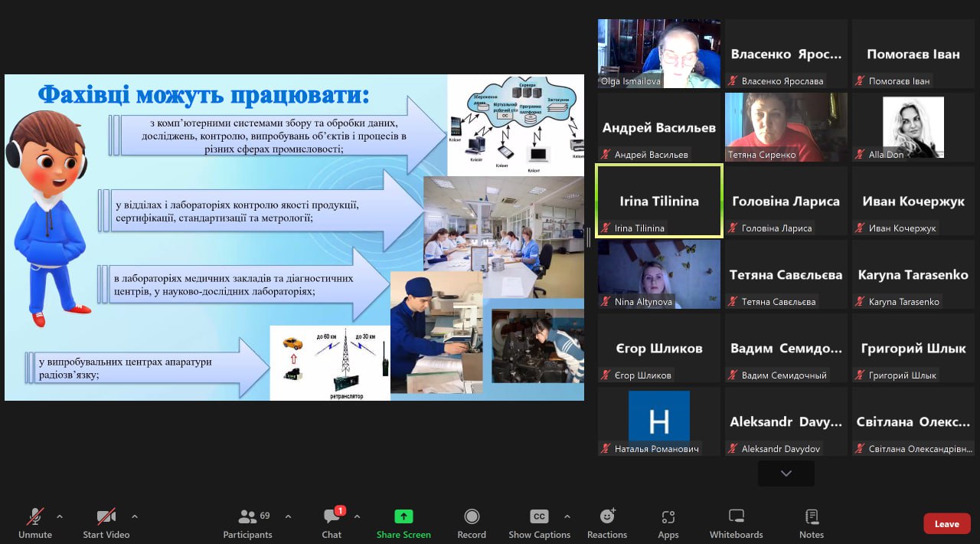The height and width of the screenshot is (544, 980).
Task: Select the Головіна Лариса participant tile
Action: 786,201
